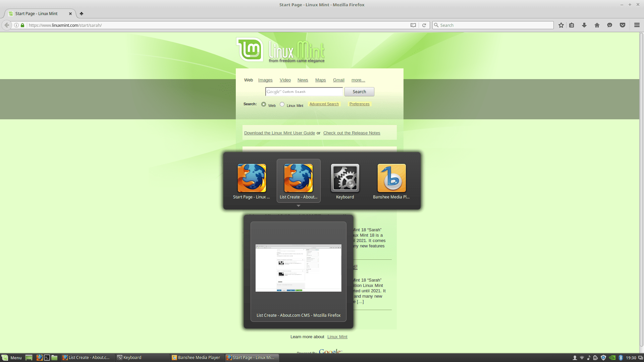
Task: Open the Maps link
Action: click(320, 80)
